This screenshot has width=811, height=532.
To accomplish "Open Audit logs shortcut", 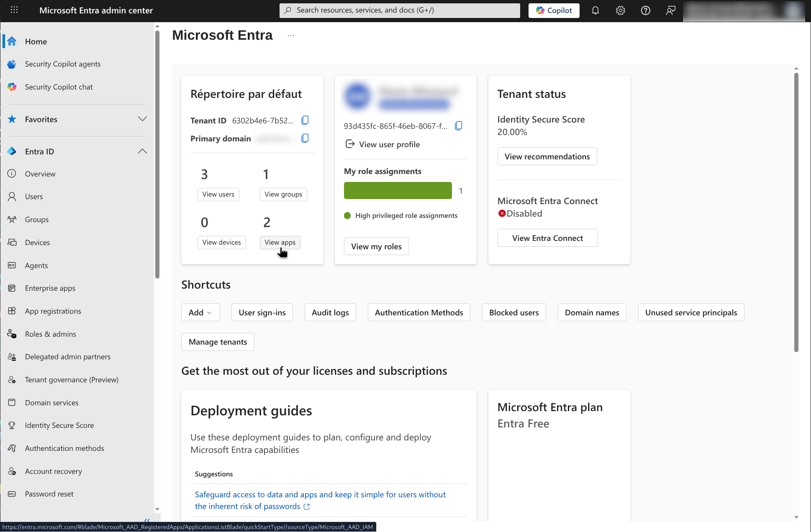I will (330, 312).
